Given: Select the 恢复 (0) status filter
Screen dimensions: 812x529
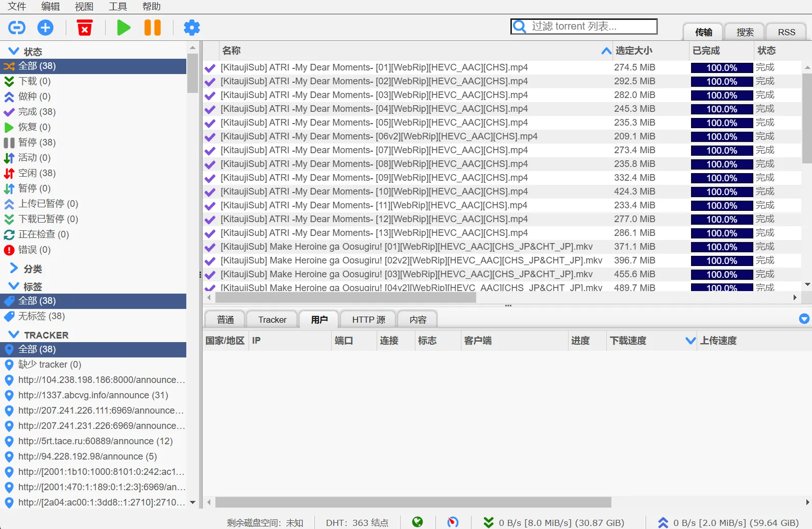Looking at the screenshot, I should click(x=93, y=127).
